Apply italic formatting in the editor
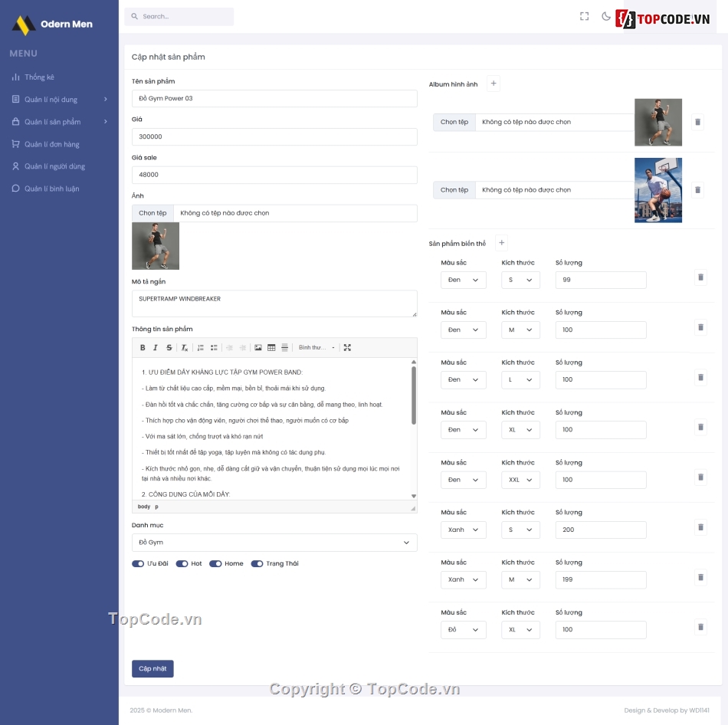The width and height of the screenshot is (728, 725). (156, 348)
